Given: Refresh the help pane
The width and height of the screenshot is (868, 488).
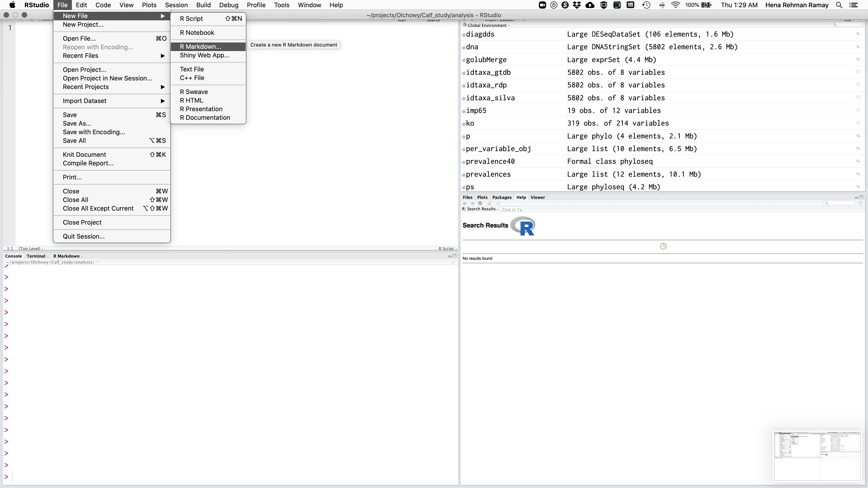Looking at the screenshot, I should point(860,203).
